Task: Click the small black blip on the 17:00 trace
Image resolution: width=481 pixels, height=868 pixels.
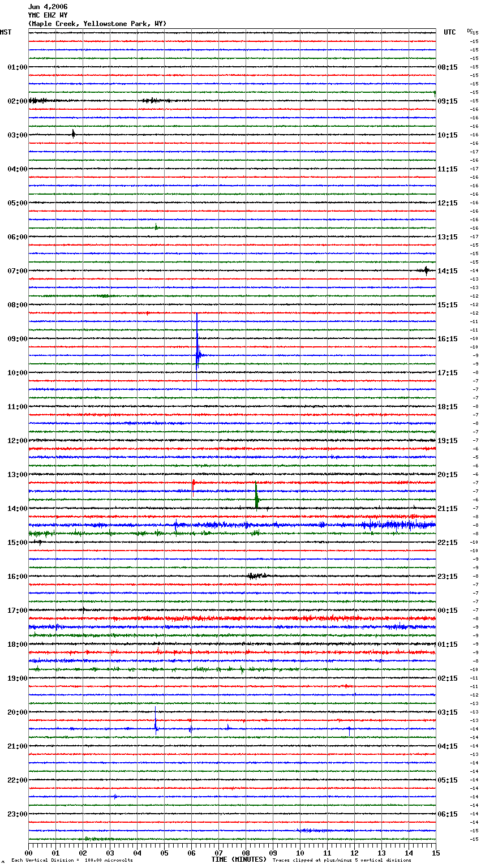Action: click(x=83, y=610)
